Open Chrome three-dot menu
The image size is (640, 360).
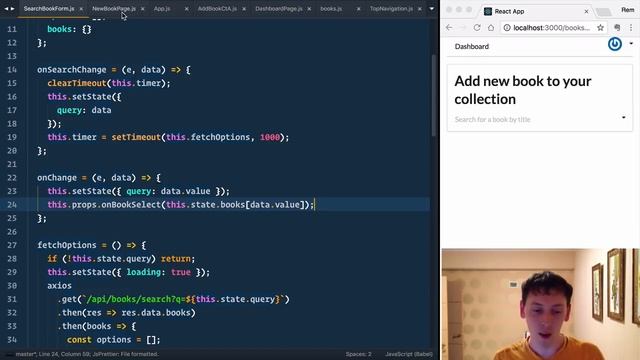click(x=631, y=27)
